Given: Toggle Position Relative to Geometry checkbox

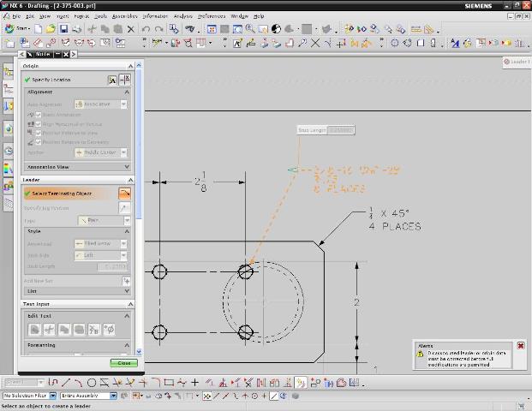Looking at the screenshot, I should coord(39,141).
